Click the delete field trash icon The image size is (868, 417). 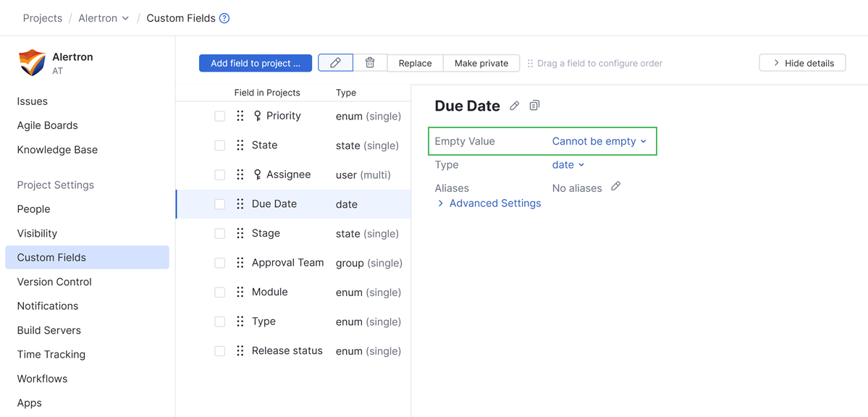(369, 63)
